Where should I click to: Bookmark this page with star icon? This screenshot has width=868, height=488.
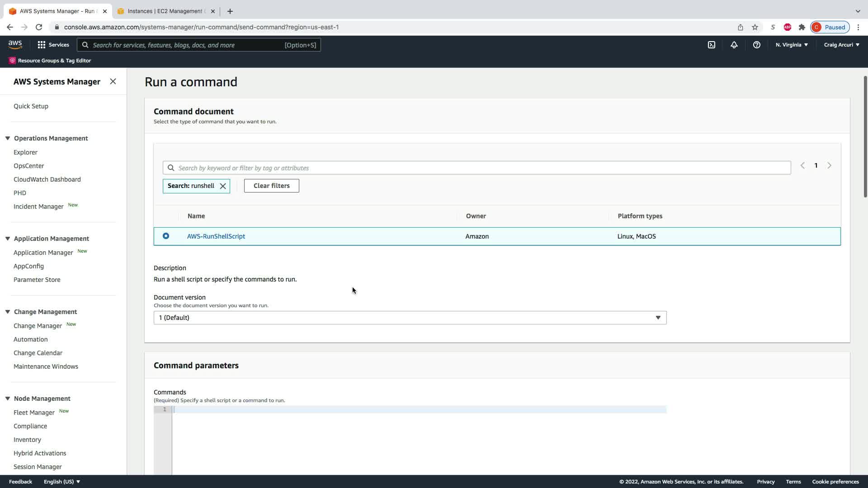tap(755, 27)
